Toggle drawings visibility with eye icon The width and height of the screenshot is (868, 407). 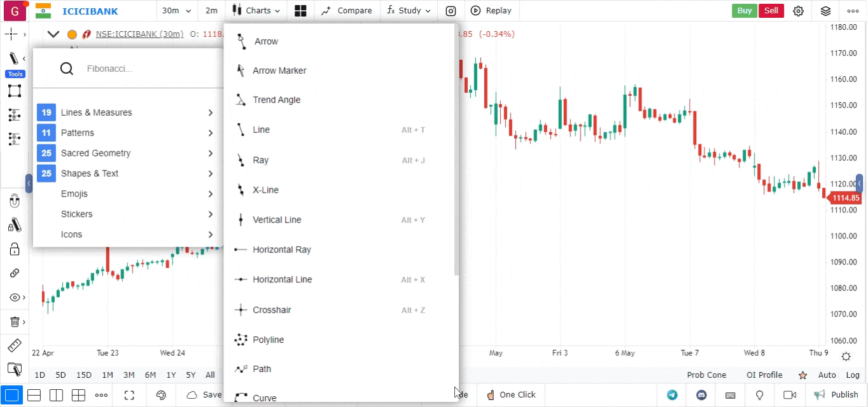point(14,298)
